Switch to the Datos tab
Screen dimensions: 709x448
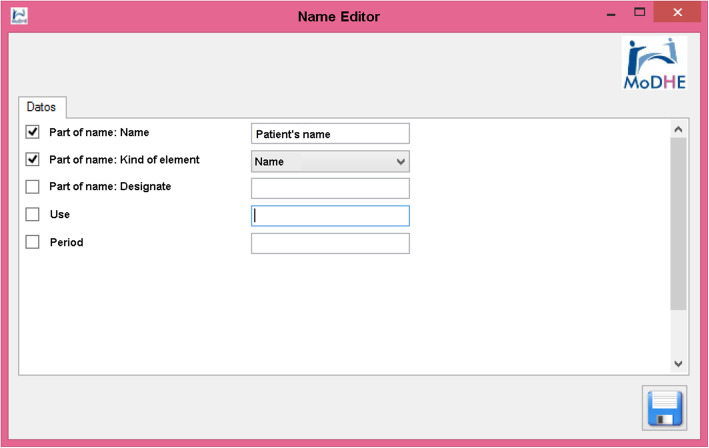pos(41,106)
